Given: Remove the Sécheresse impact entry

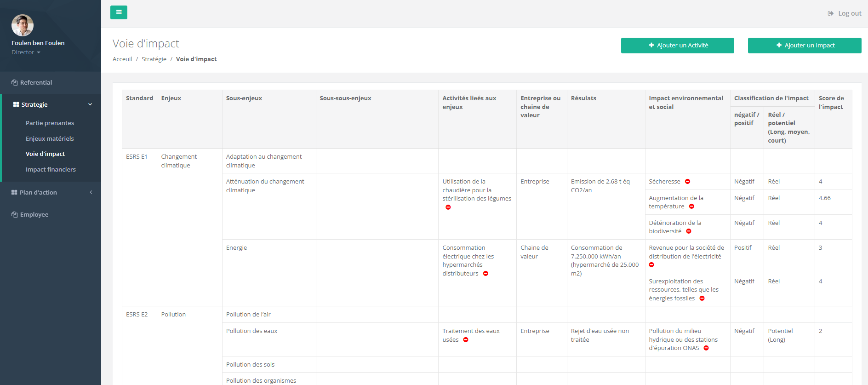Looking at the screenshot, I should (687, 182).
